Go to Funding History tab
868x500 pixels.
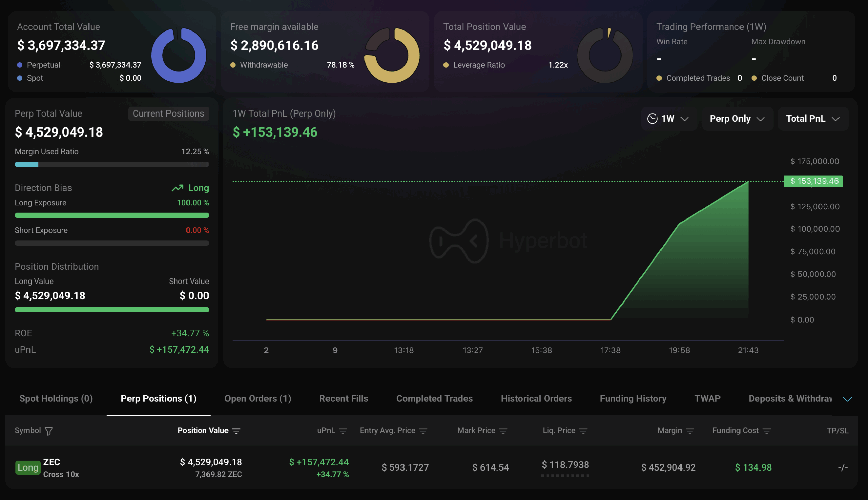point(633,399)
